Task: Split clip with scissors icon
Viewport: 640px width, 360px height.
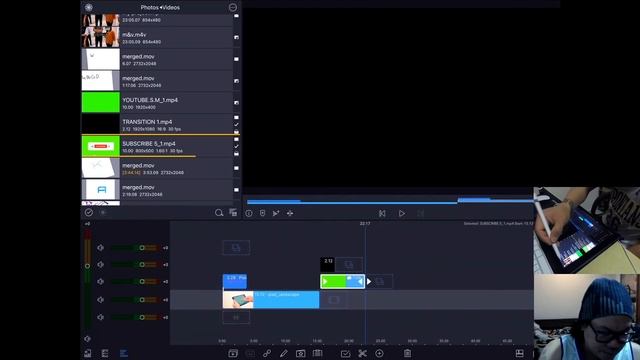Action: 362,353
